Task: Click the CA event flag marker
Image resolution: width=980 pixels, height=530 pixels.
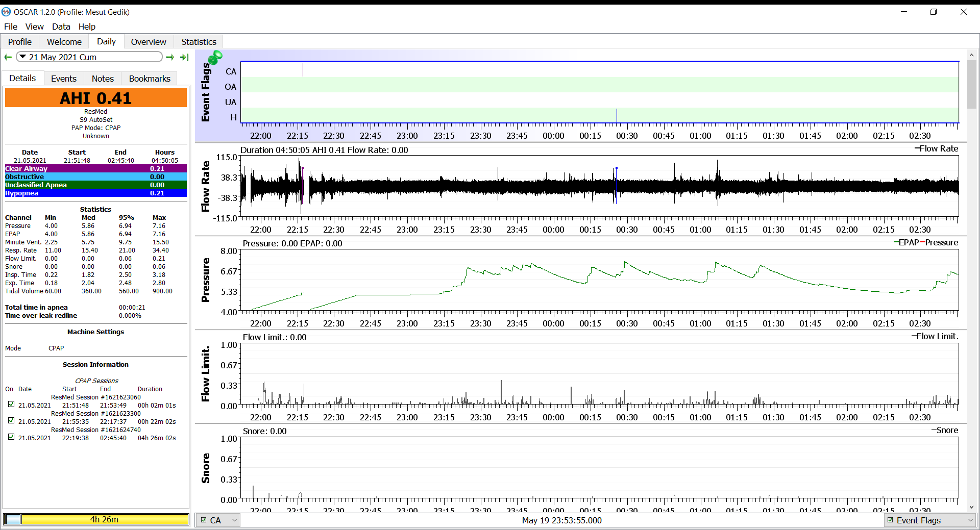Action: point(303,69)
